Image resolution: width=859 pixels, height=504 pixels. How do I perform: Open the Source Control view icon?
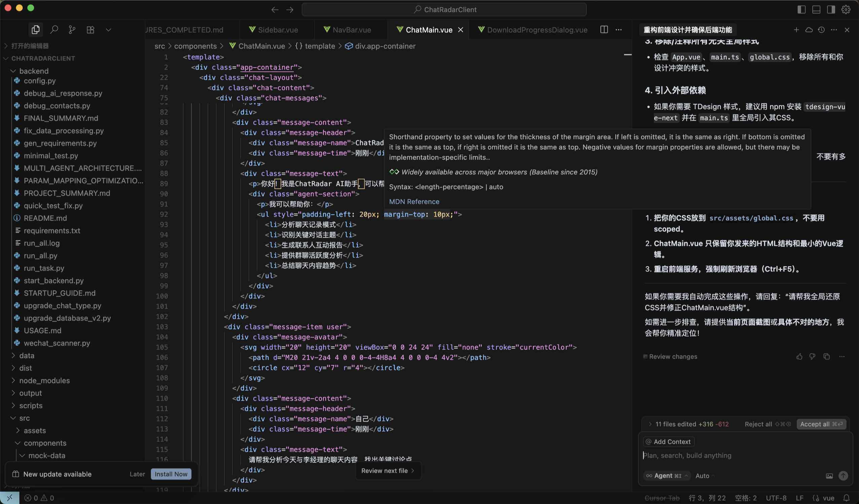[x=72, y=30]
